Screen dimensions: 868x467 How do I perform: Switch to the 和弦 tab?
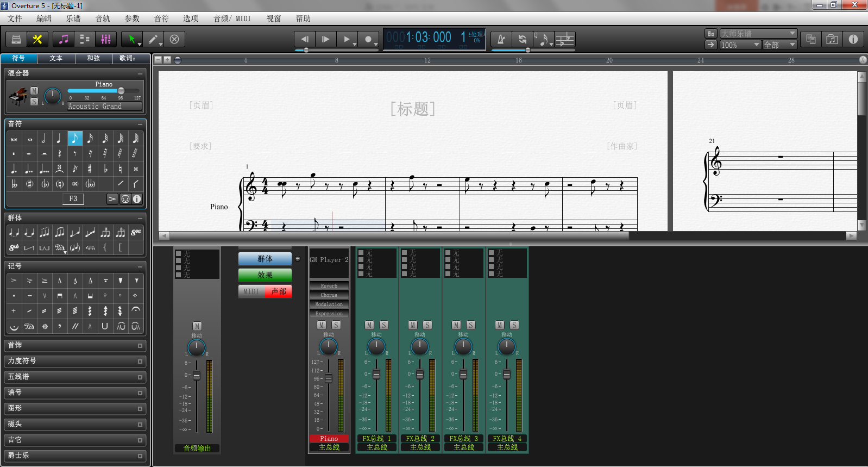[93, 58]
